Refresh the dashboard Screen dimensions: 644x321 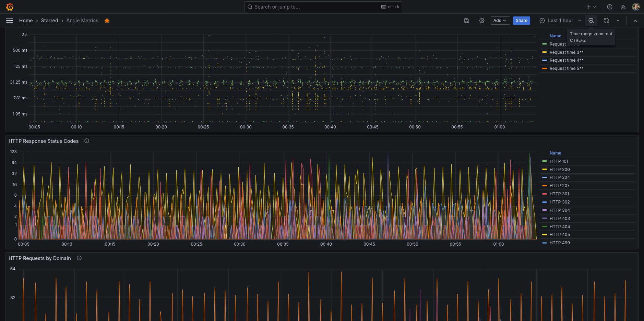click(606, 21)
